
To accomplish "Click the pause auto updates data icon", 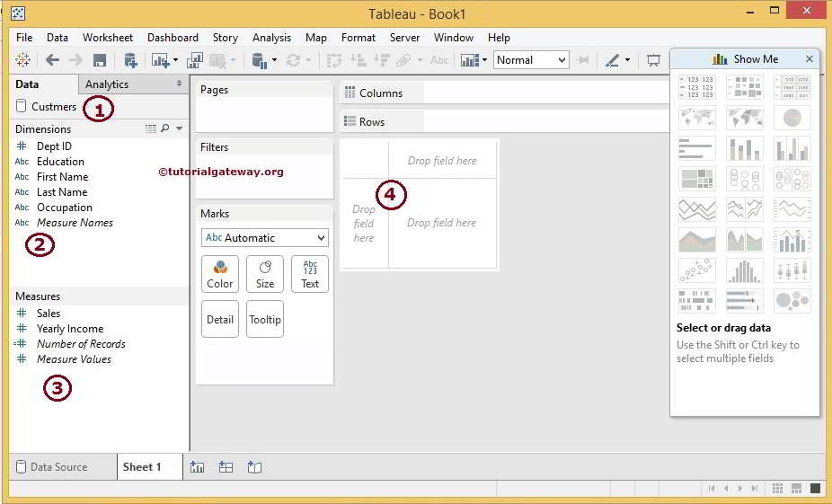I will pos(260,60).
